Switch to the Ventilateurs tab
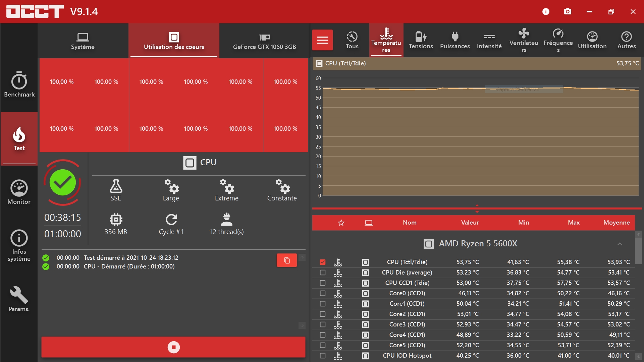Screen dimensions: 644x362 tap(524, 40)
